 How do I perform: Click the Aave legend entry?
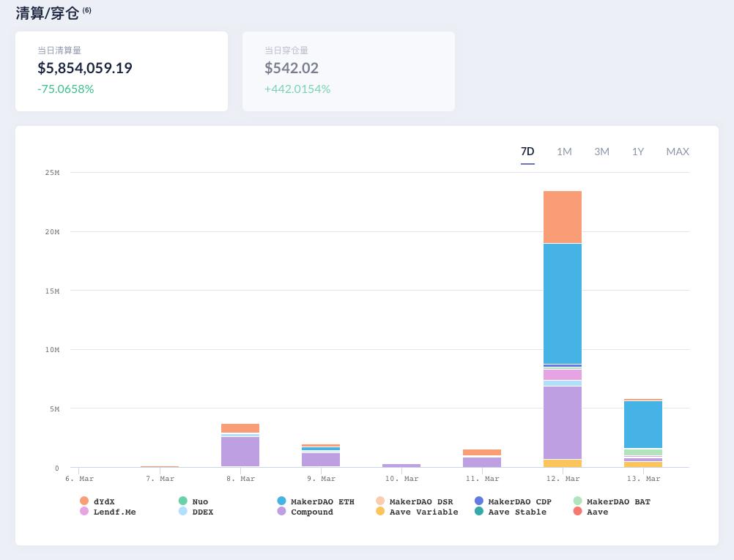point(597,512)
